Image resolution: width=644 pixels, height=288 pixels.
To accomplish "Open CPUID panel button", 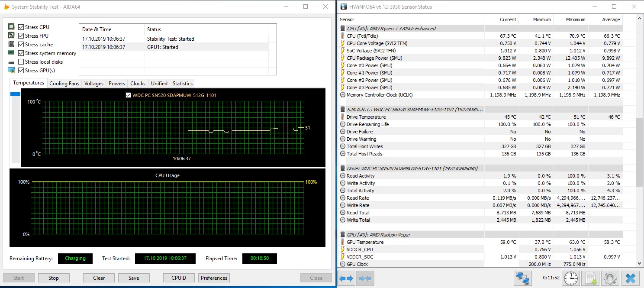I will pyautogui.click(x=179, y=278).
